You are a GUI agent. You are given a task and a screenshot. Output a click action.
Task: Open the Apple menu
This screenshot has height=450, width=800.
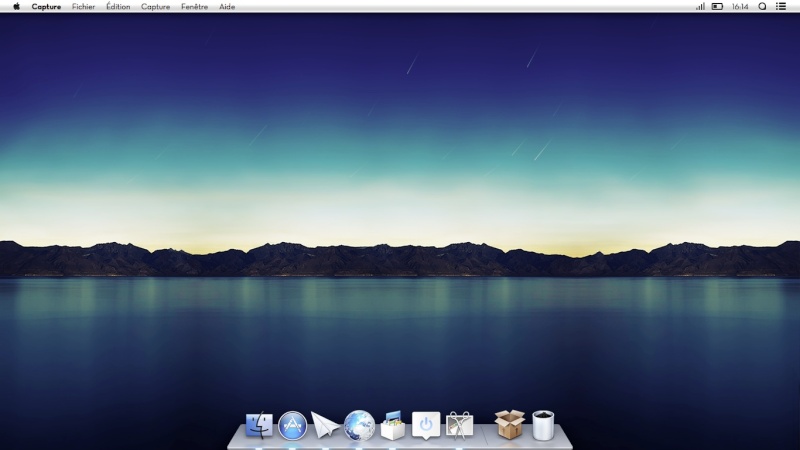coord(16,6)
